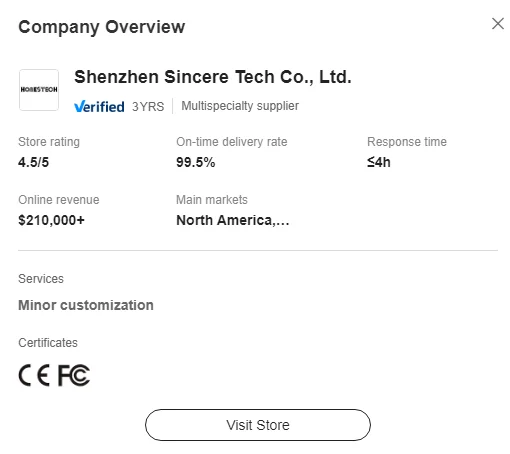This screenshot has height=454, width=510.
Task: Click the FCC certificate icon
Action: click(x=74, y=375)
